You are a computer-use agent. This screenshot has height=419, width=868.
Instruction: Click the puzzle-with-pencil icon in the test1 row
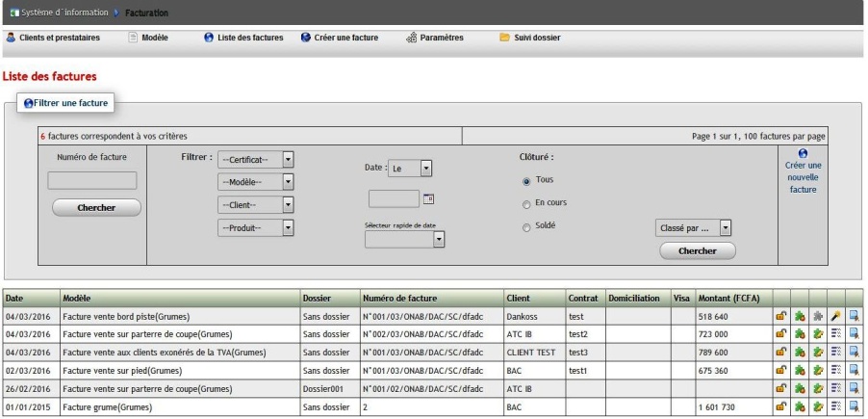[x=818, y=371]
